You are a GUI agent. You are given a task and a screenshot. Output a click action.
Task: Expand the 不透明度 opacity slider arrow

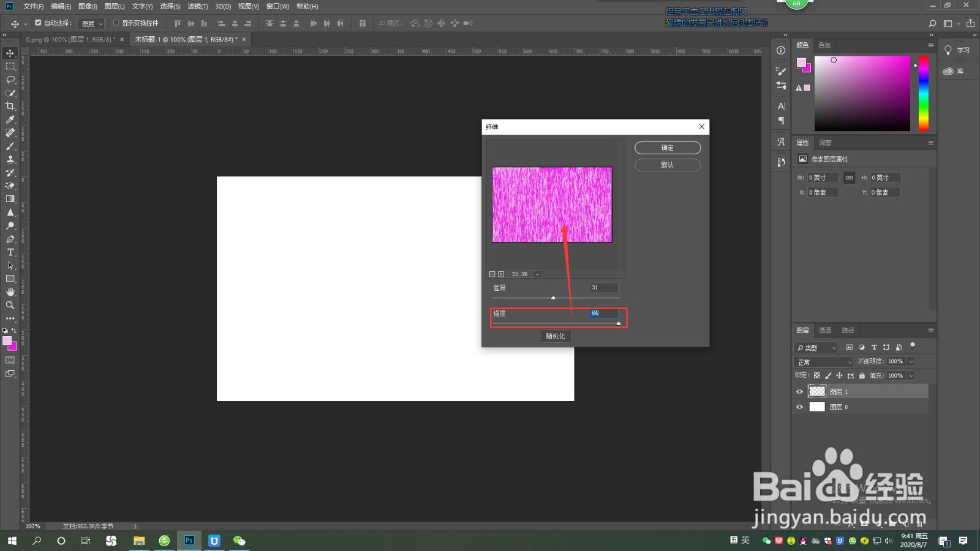(x=911, y=361)
